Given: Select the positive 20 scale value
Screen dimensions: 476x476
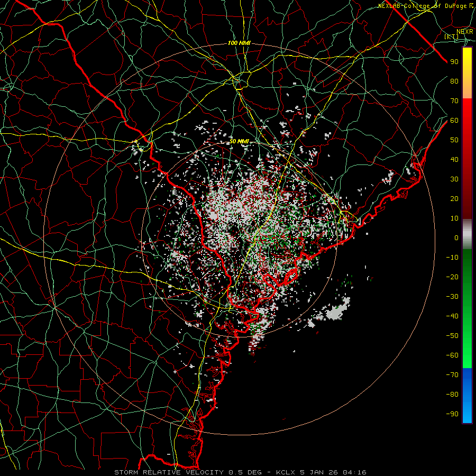Looking at the screenshot, I should coord(454,199).
